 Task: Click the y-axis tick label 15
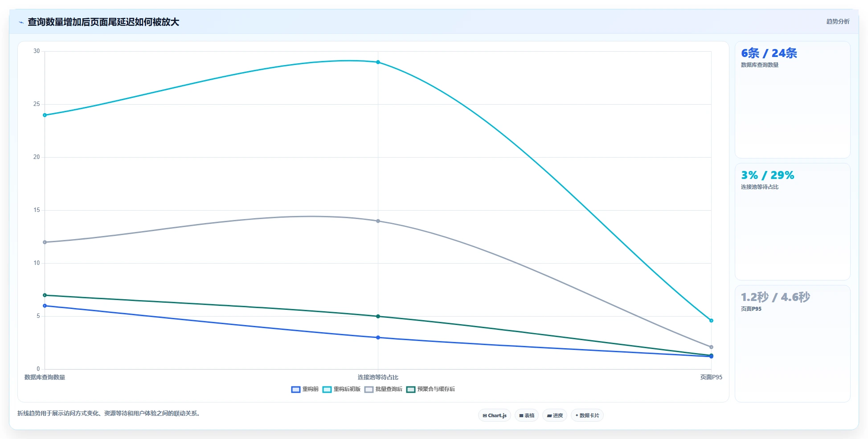pyautogui.click(x=37, y=210)
